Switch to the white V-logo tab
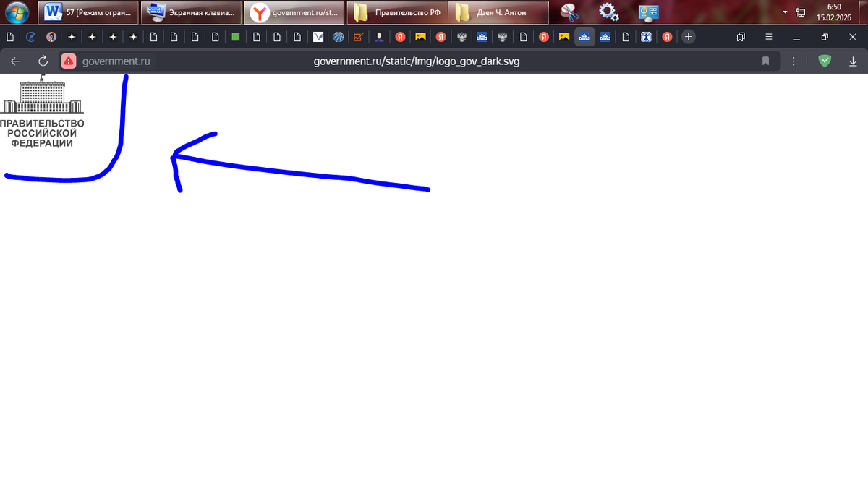Screen dimensions: 868x488 point(318,37)
